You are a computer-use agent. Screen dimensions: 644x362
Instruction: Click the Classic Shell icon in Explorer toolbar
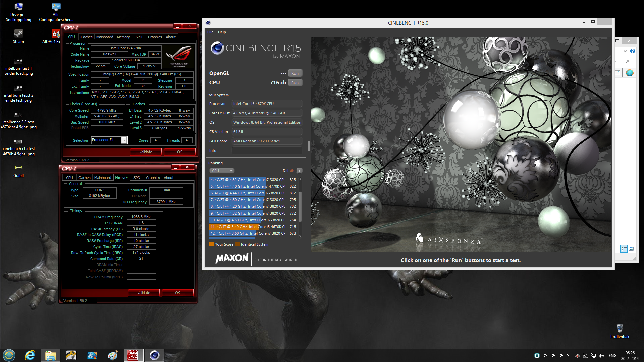[630, 73]
